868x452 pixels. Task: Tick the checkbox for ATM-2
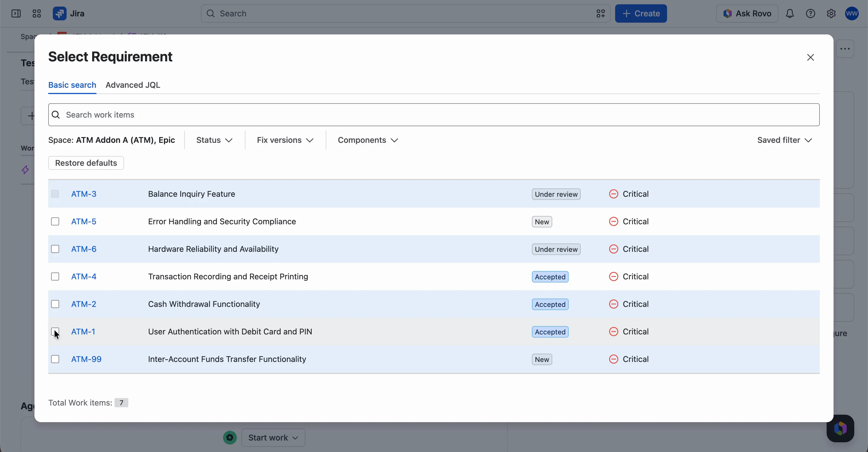55,304
